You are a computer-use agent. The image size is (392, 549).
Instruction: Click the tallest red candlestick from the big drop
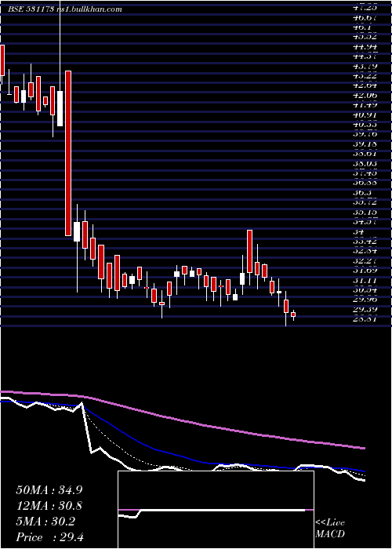pyautogui.click(x=68, y=154)
